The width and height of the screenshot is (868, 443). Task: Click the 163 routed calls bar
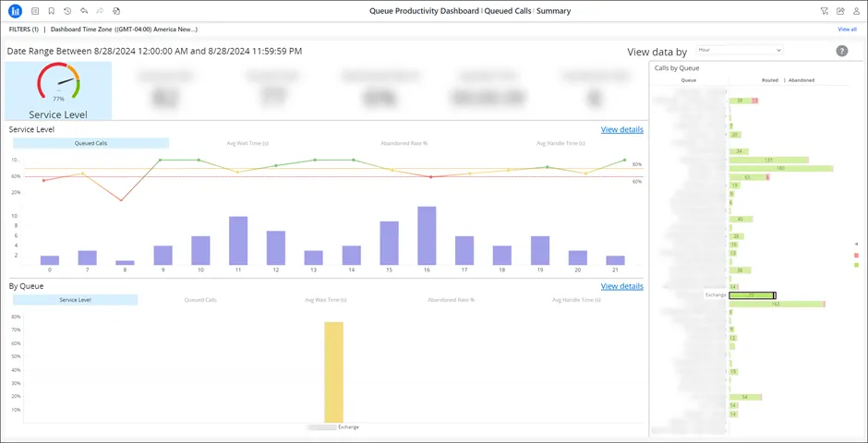[x=777, y=305]
